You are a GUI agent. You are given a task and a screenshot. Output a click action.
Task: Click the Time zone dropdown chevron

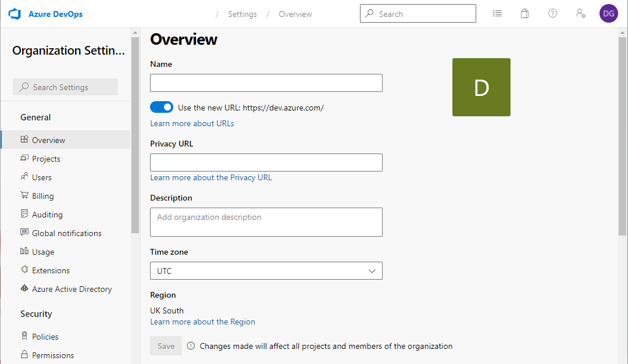click(x=372, y=271)
